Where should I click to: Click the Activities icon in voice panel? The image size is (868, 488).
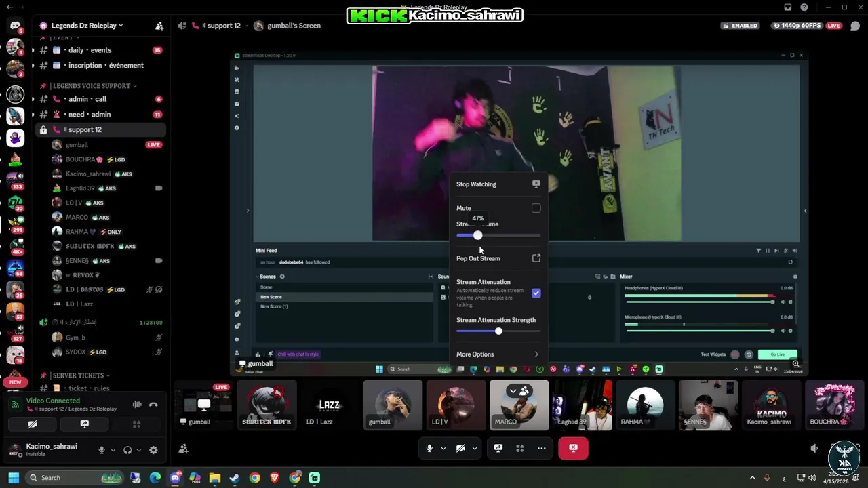(x=136, y=424)
